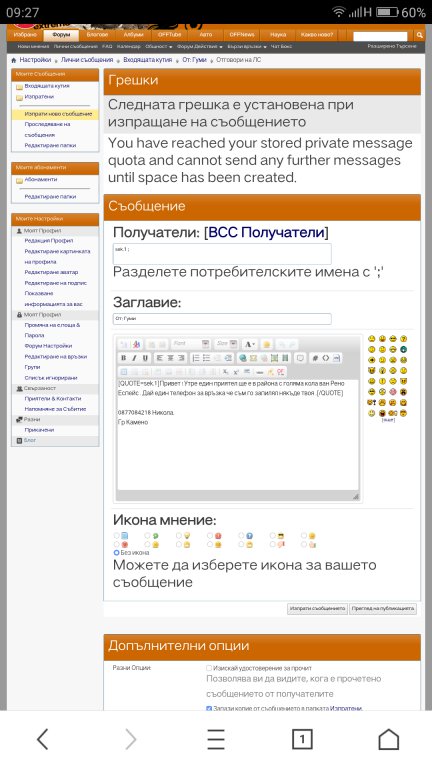Open 'Редактиране папки' under Входящата кутия

pyautogui.click(x=50, y=145)
